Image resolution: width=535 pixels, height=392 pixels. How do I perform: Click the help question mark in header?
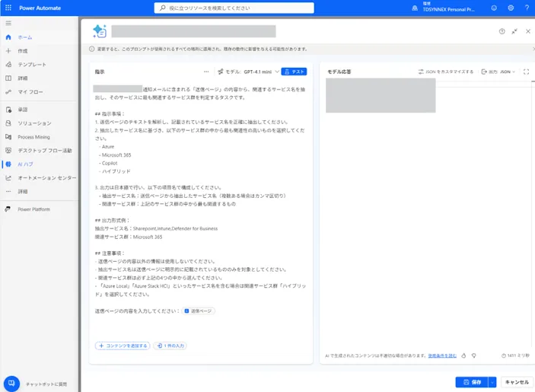click(527, 8)
